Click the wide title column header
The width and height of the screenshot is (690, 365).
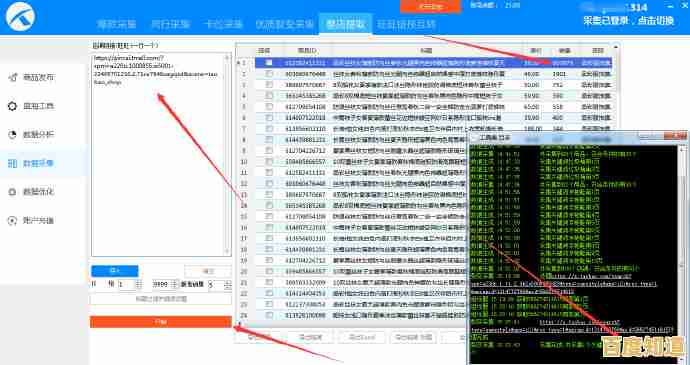tap(426, 51)
